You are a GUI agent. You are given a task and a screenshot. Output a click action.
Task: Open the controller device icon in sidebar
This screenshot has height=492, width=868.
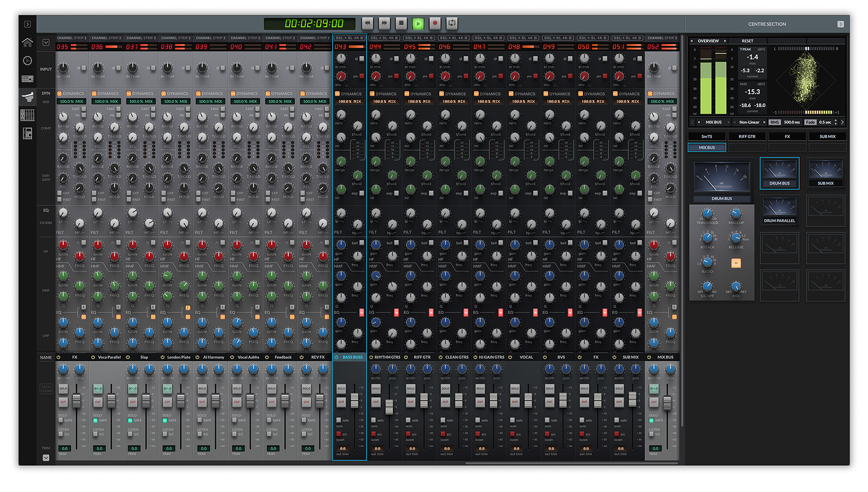pyautogui.click(x=27, y=133)
